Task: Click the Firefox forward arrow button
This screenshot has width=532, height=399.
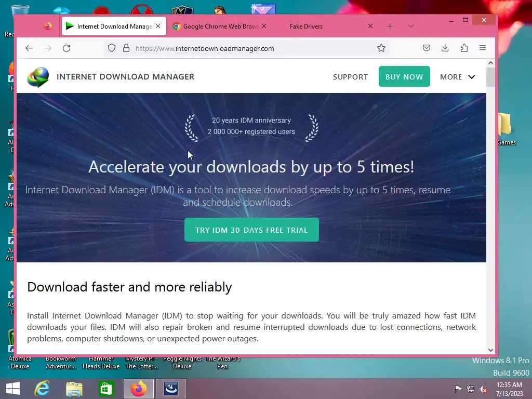Action: (x=48, y=48)
